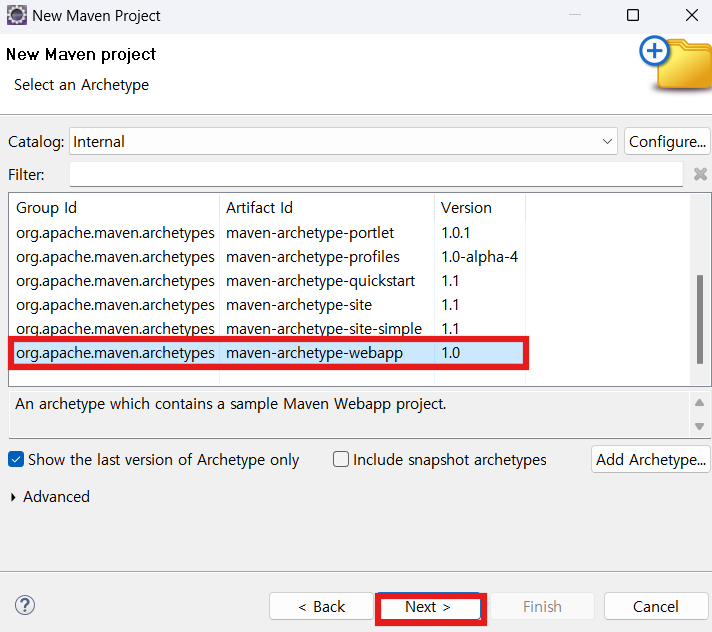Click into the Filter text field

[x=376, y=174]
